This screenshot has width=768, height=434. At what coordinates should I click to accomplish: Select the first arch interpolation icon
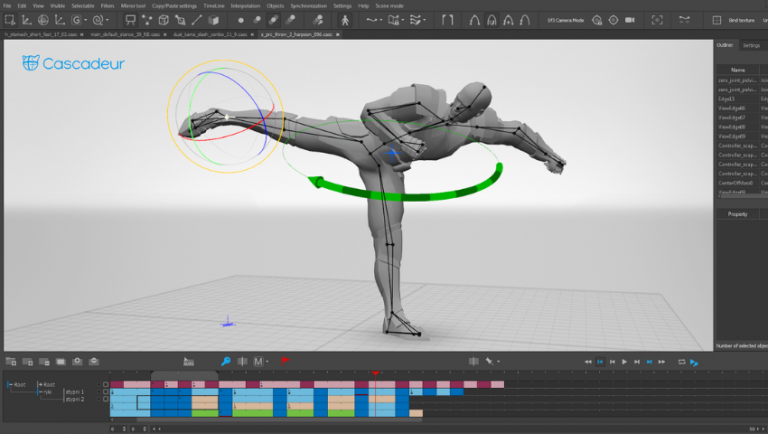(474, 20)
